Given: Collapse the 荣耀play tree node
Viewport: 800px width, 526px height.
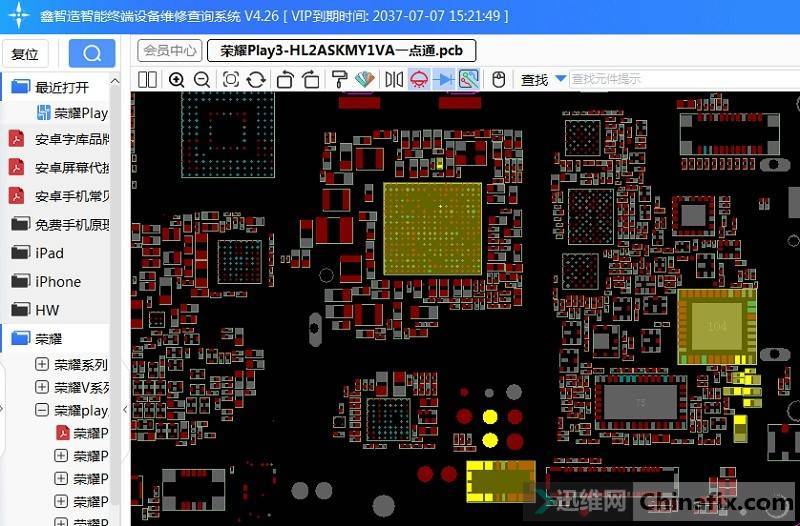Looking at the screenshot, I should 42,410.
